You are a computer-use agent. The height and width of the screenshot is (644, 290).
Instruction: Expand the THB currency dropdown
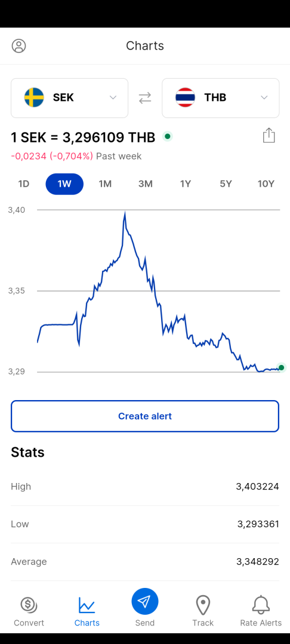point(221,98)
